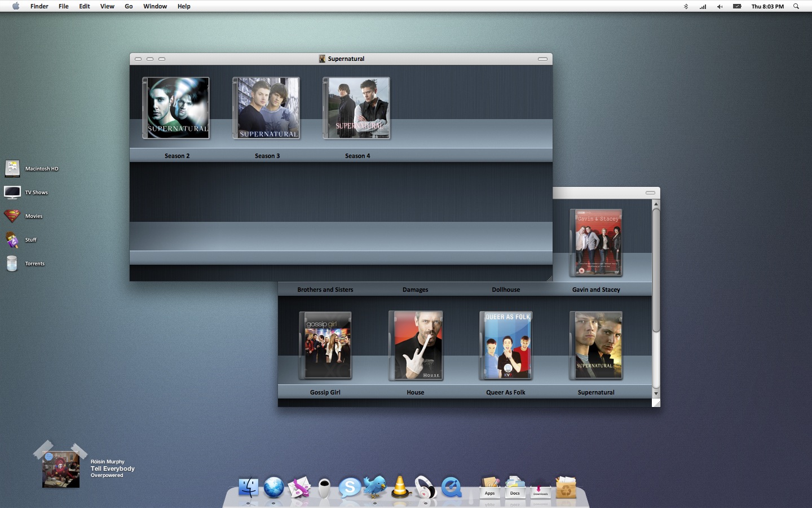Launch Skype from the dock
812x508 pixels.
[x=350, y=487]
